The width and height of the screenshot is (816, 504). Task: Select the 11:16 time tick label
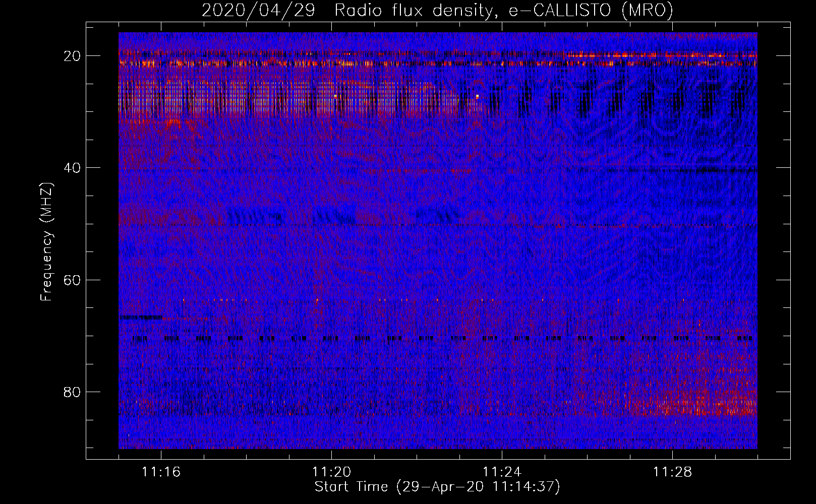161,472
